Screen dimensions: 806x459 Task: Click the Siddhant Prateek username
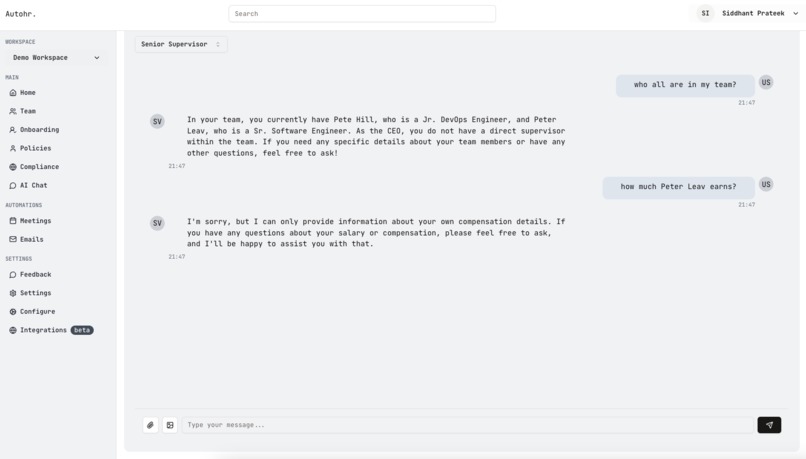[x=753, y=13]
